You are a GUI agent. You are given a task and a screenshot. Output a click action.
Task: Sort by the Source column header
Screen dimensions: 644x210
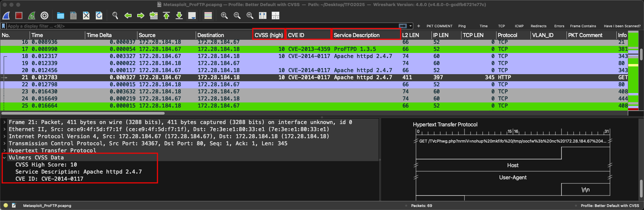(166, 35)
